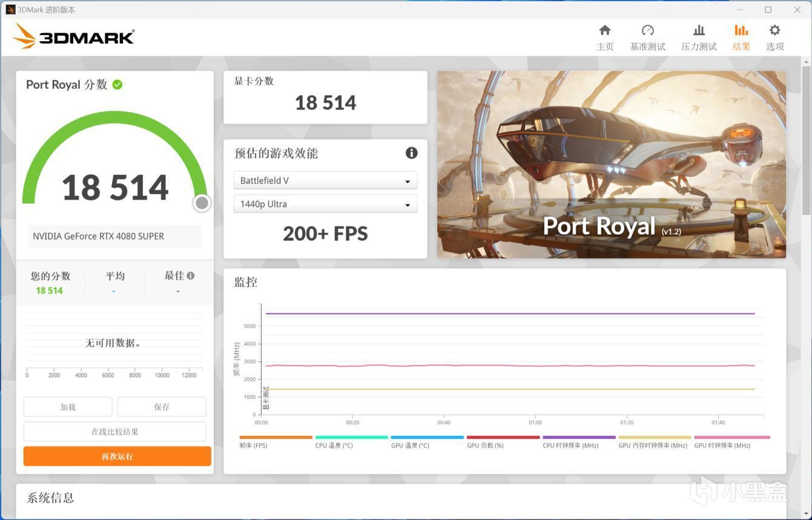Click the Port Royal 分数 title
812x520 pixels.
point(67,85)
